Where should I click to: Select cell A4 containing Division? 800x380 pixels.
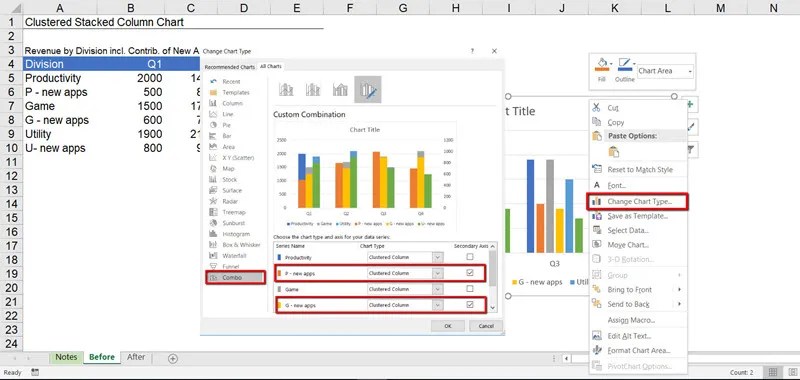pos(60,64)
